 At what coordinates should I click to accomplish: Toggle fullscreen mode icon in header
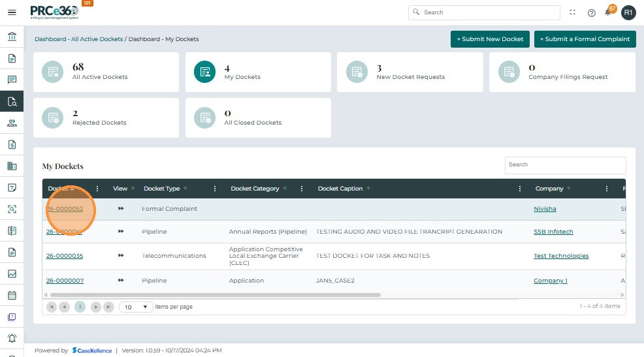[x=573, y=12]
